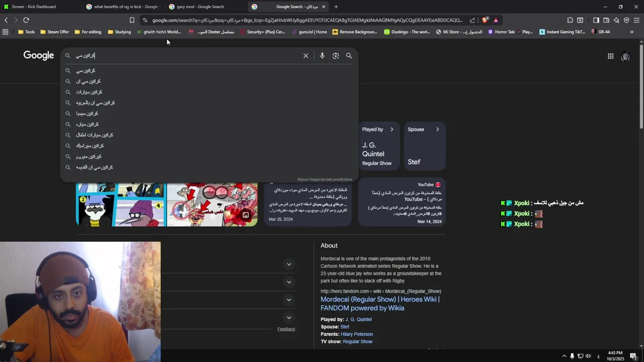
Task: Show hidden system tray icons
Action: click(x=564, y=356)
